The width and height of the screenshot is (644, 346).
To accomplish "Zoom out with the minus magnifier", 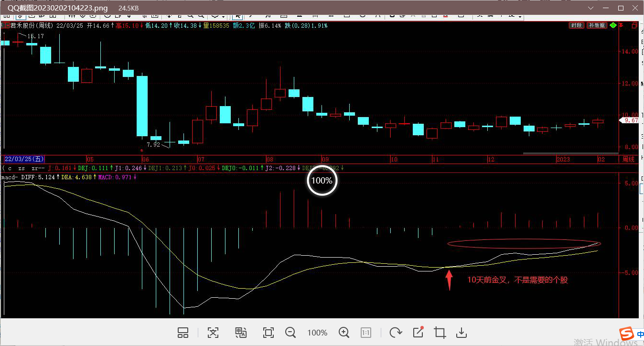I will pyautogui.click(x=290, y=333).
